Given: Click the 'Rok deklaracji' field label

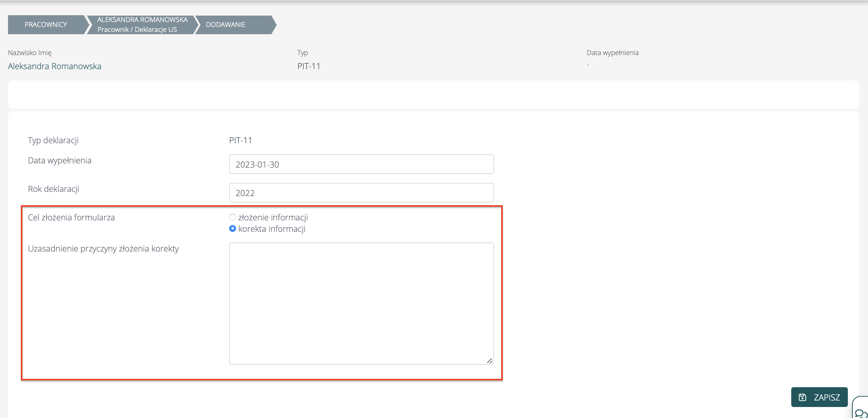Looking at the screenshot, I should (x=54, y=189).
